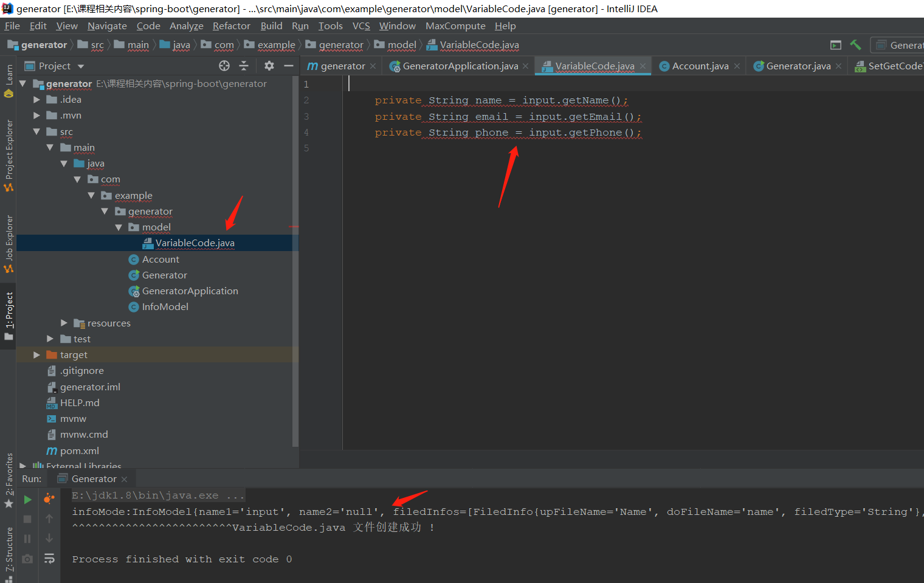
Task: Click the green Build Project hammer icon
Action: [x=855, y=45]
